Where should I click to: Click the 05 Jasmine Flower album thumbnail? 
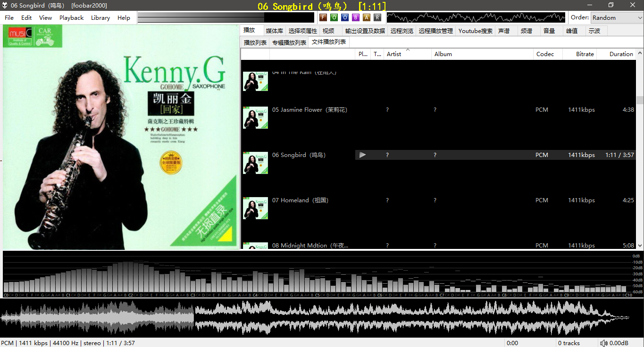pos(255,117)
